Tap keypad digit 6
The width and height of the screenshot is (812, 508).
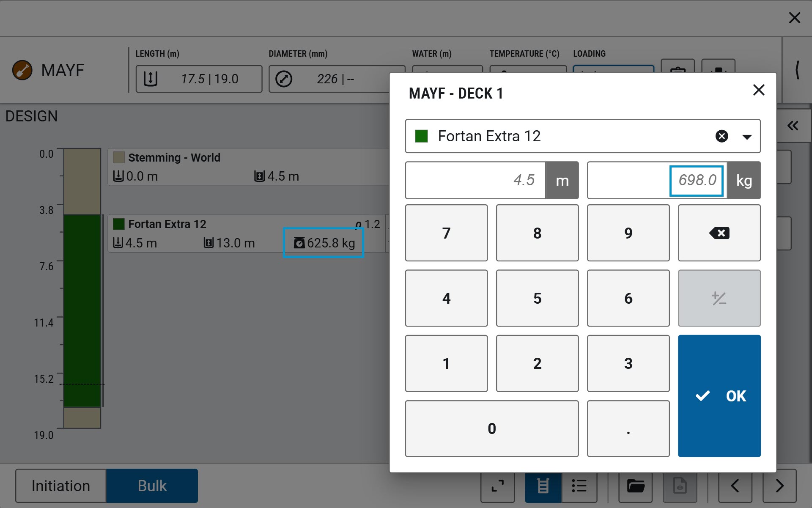coord(628,298)
